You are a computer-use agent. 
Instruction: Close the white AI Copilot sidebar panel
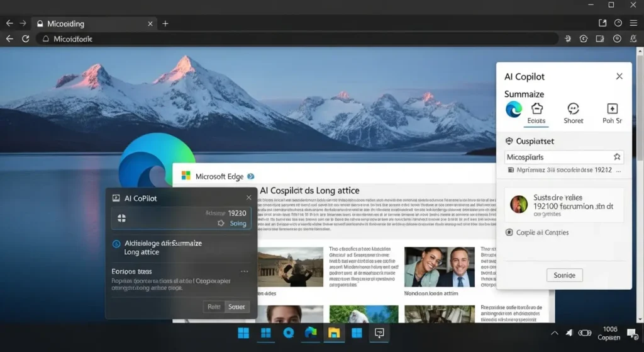(x=619, y=76)
